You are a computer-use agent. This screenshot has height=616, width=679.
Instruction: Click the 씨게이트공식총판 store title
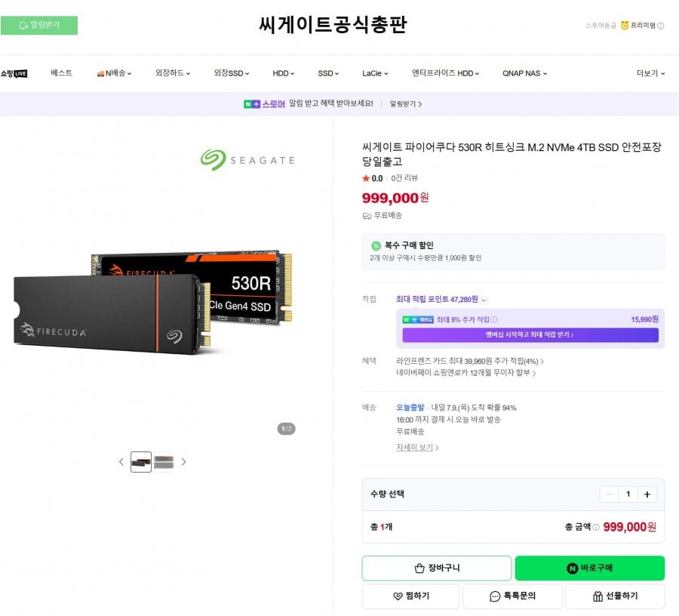[x=333, y=24]
